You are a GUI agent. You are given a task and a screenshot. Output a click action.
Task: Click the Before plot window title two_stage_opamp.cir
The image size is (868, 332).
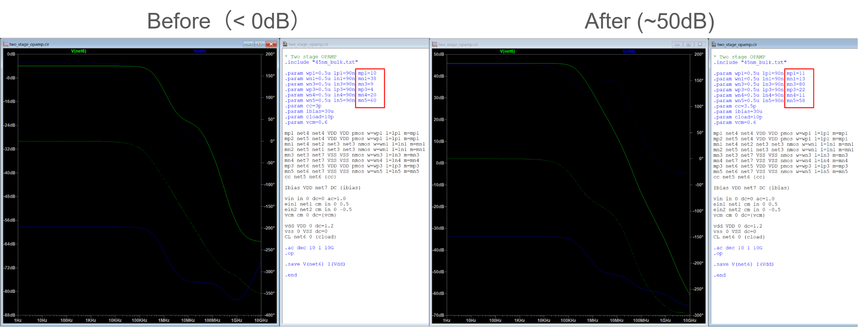[x=29, y=44]
